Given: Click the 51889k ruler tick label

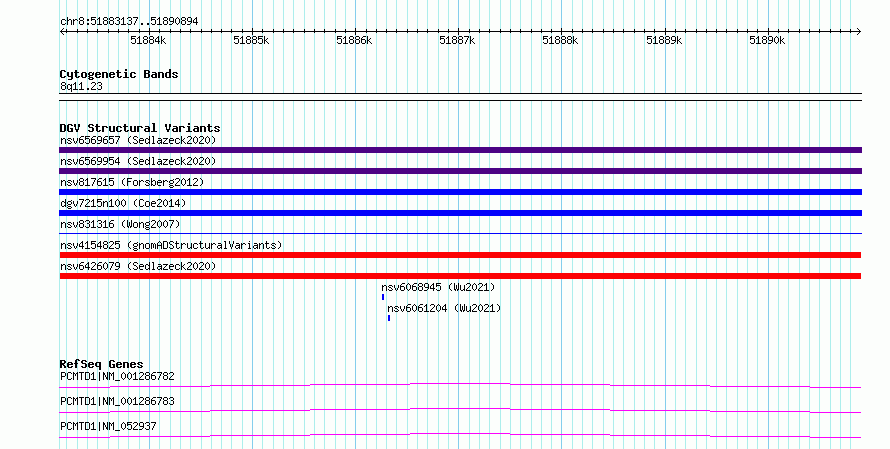Looking at the screenshot, I should (664, 40).
